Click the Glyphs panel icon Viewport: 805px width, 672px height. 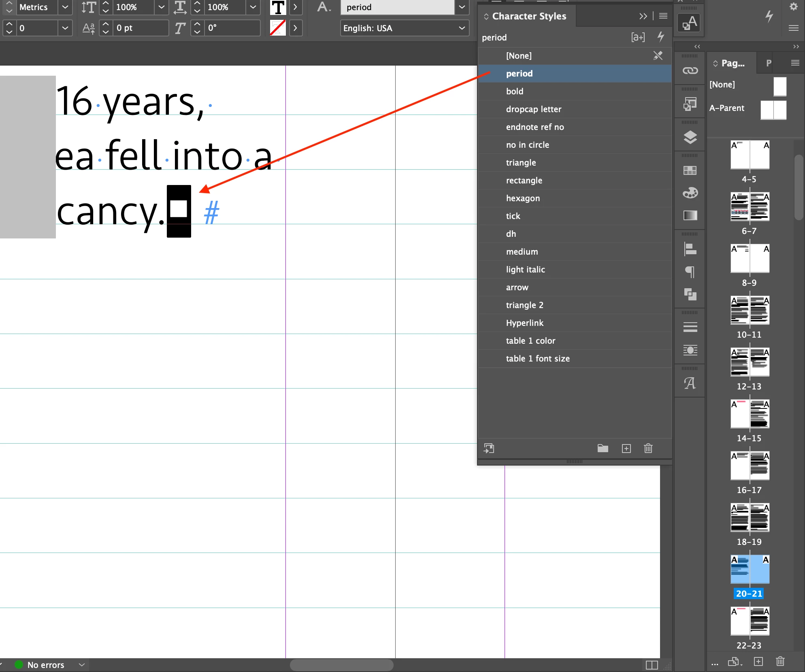690,383
